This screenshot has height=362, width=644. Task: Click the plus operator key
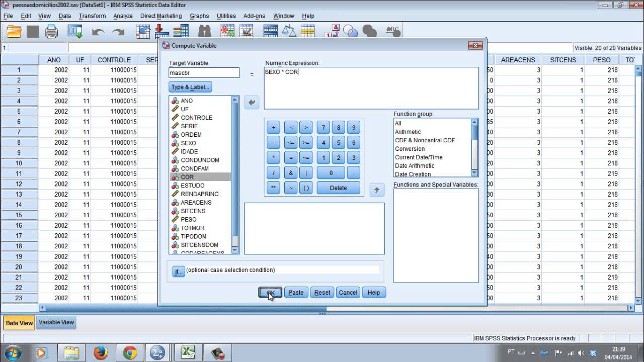[x=274, y=128]
